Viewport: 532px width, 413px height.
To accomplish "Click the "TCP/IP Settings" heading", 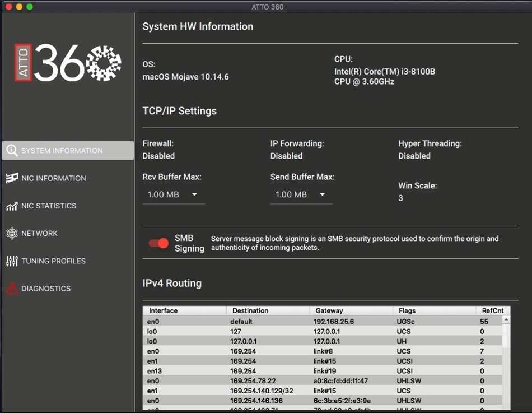I will [180, 111].
